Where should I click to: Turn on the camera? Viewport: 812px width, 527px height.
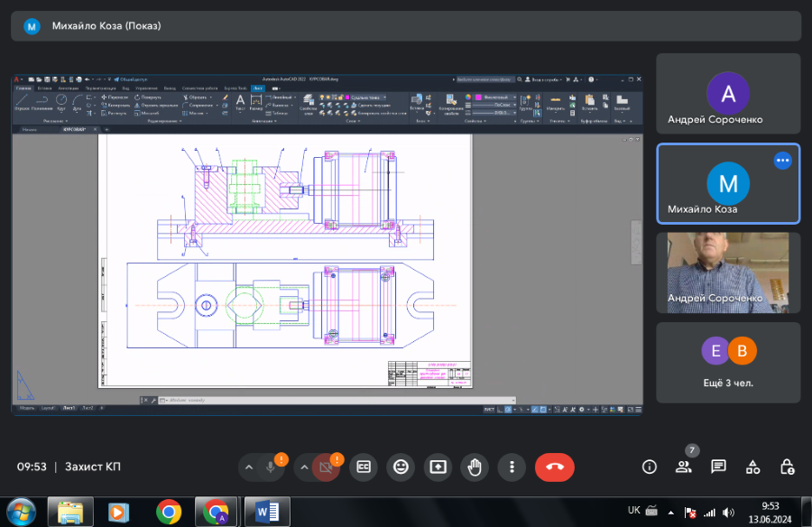pos(326,467)
